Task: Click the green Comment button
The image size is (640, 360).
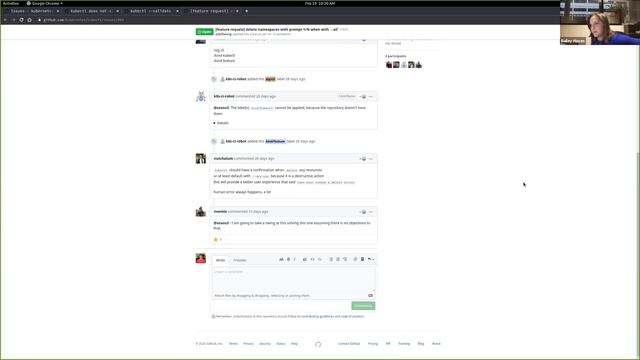Action: [363, 306]
